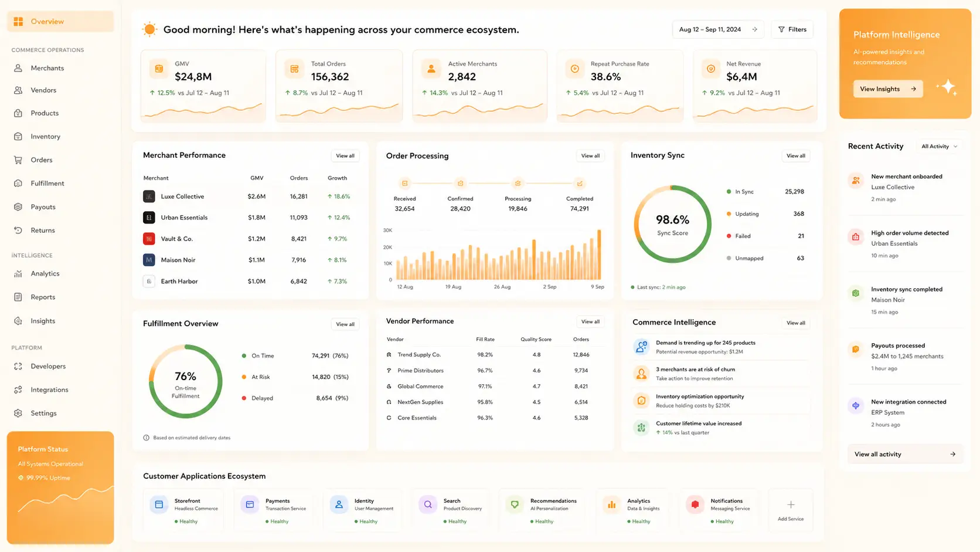Click the Fulfillment sidebar icon
980x552 pixels.
coord(18,184)
